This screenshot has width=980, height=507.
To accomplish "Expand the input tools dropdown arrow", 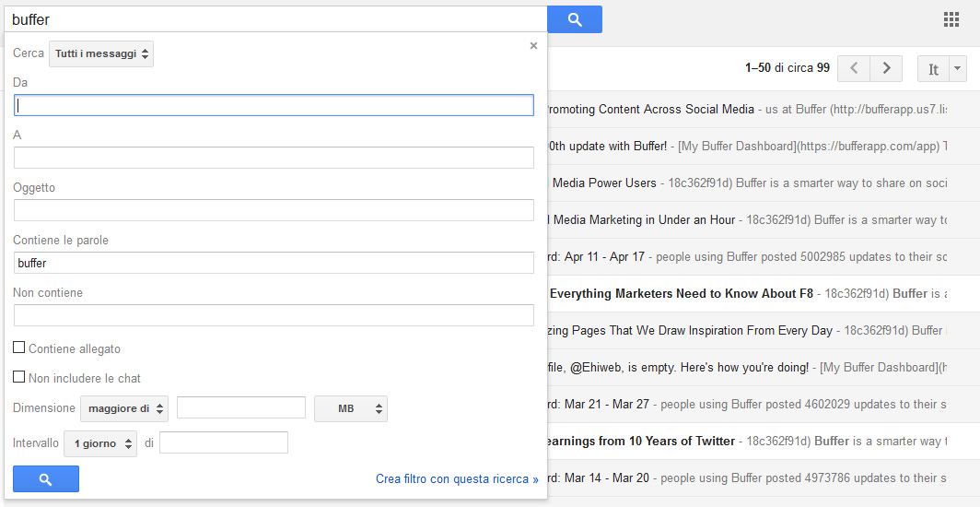I will [x=958, y=69].
